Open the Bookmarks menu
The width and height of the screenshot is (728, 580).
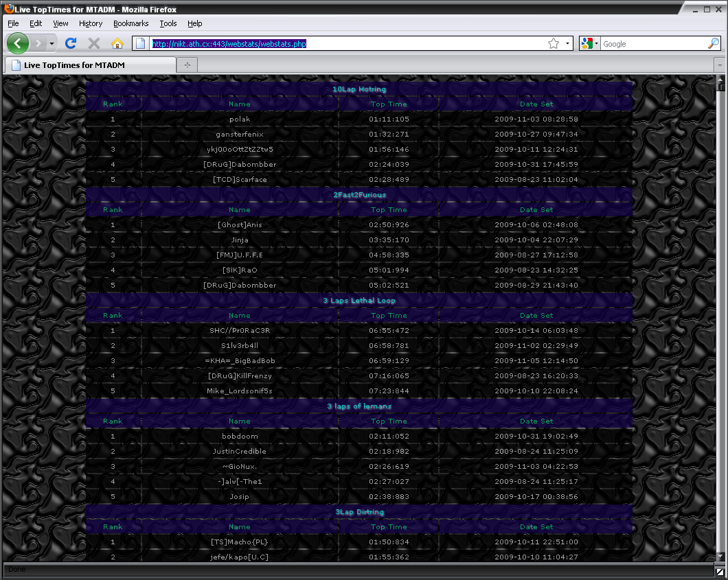coord(130,23)
